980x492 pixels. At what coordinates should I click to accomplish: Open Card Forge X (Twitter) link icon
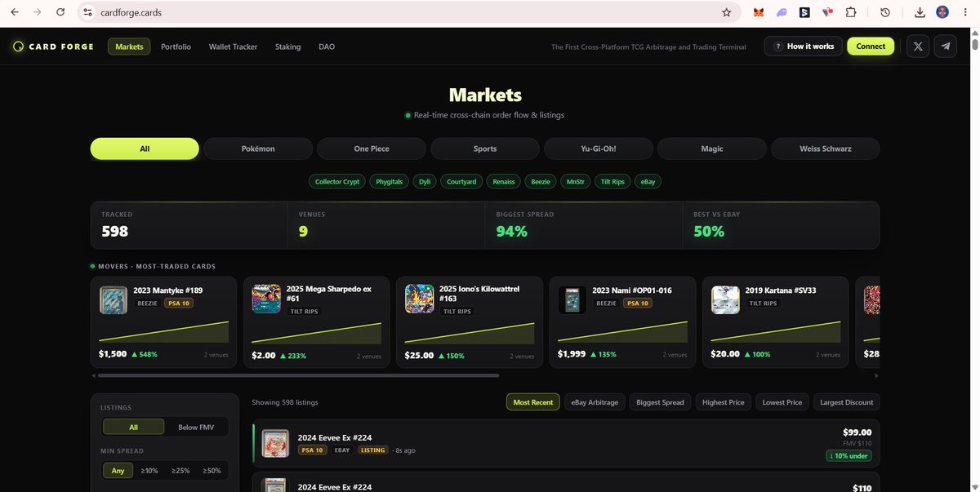[x=918, y=47]
